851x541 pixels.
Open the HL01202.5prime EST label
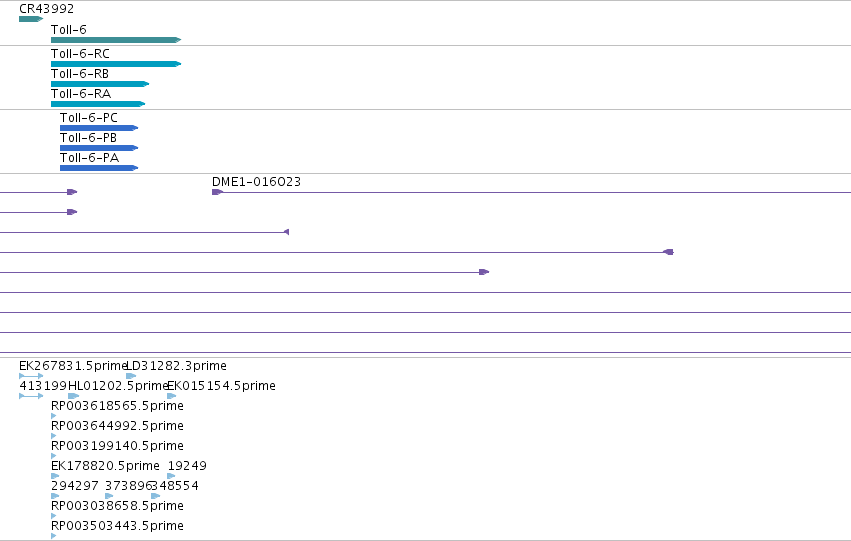pyautogui.click(x=118, y=386)
